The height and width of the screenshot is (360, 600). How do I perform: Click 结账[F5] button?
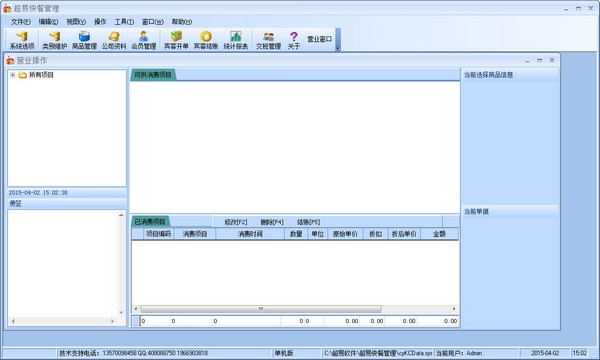click(308, 222)
